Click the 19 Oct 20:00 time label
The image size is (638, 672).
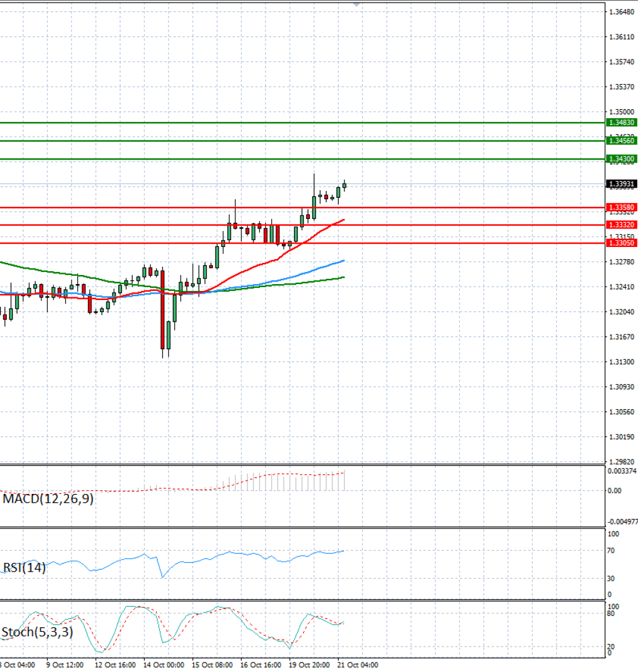(x=309, y=665)
